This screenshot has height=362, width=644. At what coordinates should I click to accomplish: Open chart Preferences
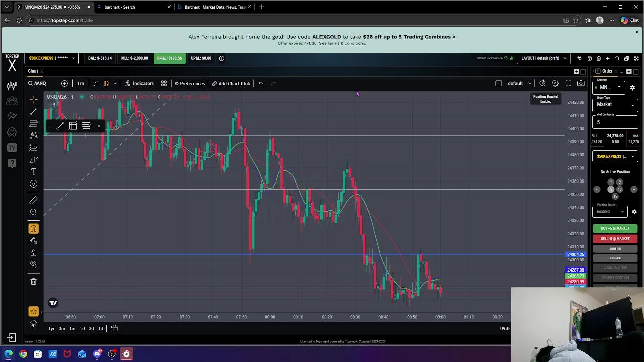coord(190,83)
